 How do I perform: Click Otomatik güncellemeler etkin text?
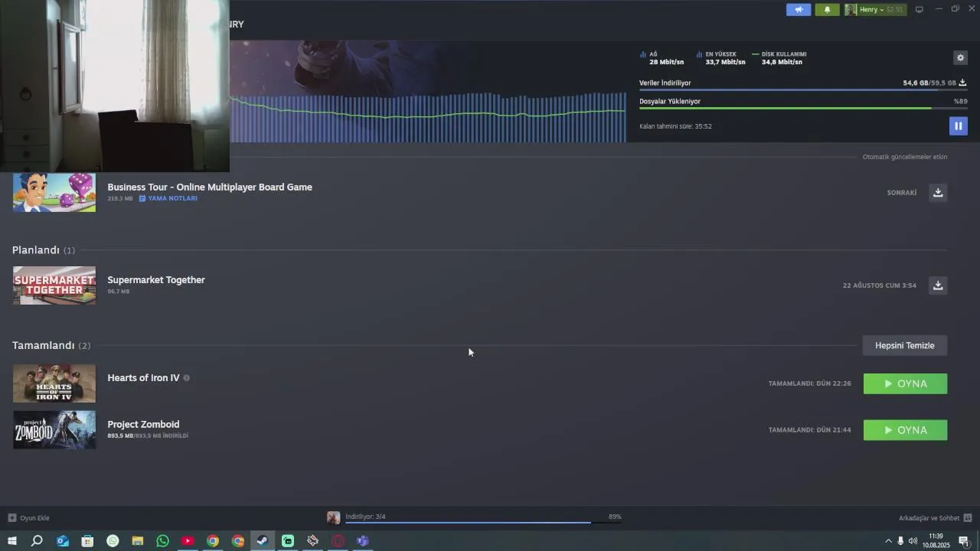[x=905, y=157]
